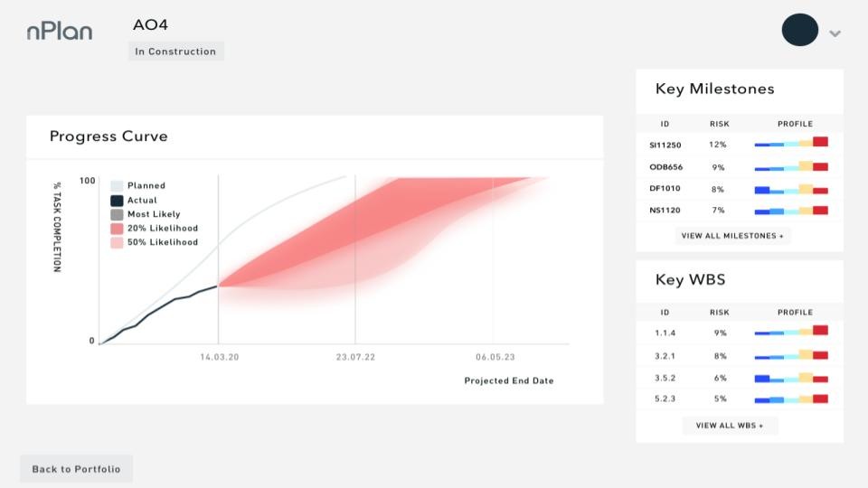Click DF1010 profile bar
The width and height of the screenshot is (868, 488).
(x=791, y=189)
